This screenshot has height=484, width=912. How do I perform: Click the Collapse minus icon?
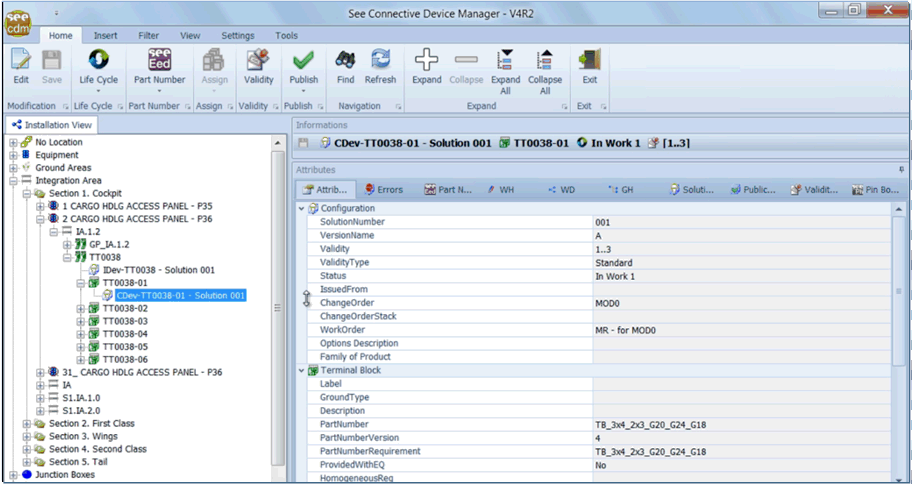(x=466, y=60)
